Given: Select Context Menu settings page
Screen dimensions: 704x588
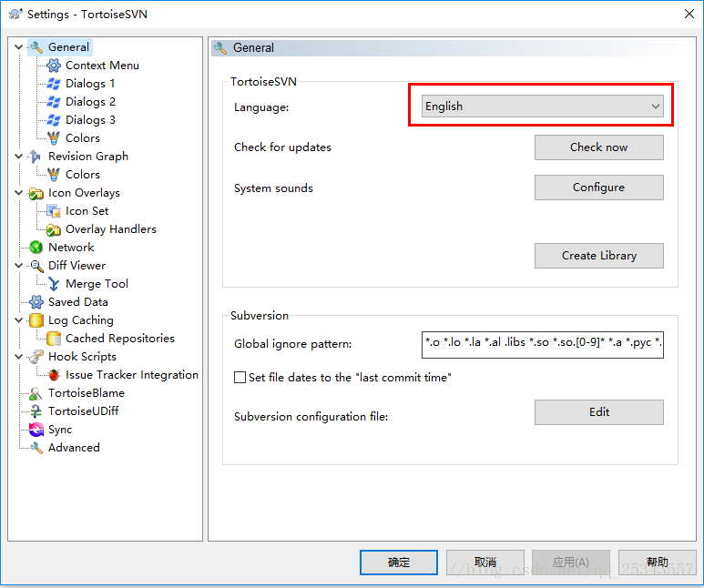Looking at the screenshot, I should 102,66.
